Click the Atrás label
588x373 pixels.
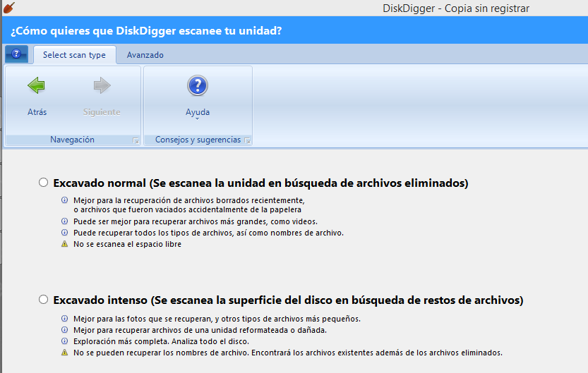click(37, 112)
